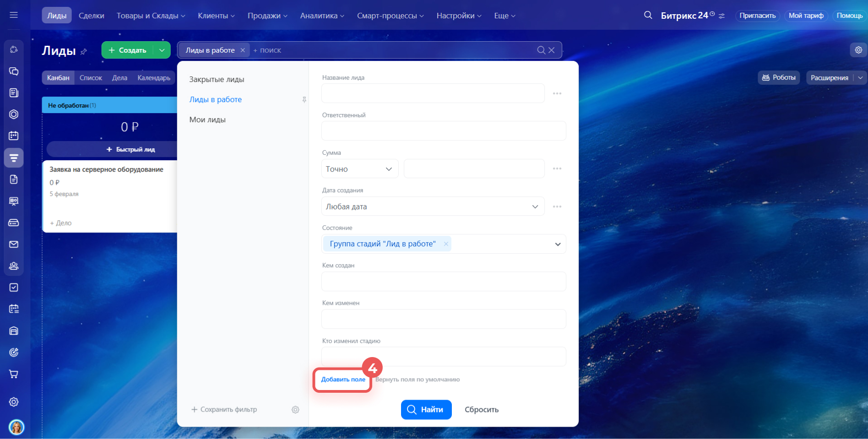
Task: Open the hamburger menu at top left
Action: 14,15
